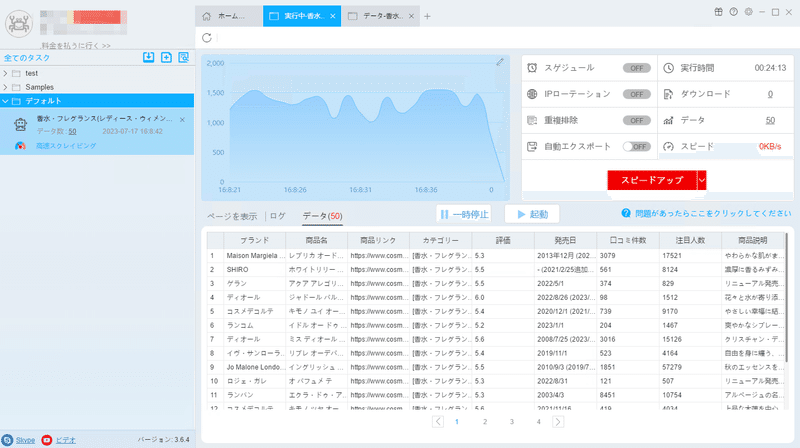Toggle the IPローテーション OFF switch

pos(636,94)
